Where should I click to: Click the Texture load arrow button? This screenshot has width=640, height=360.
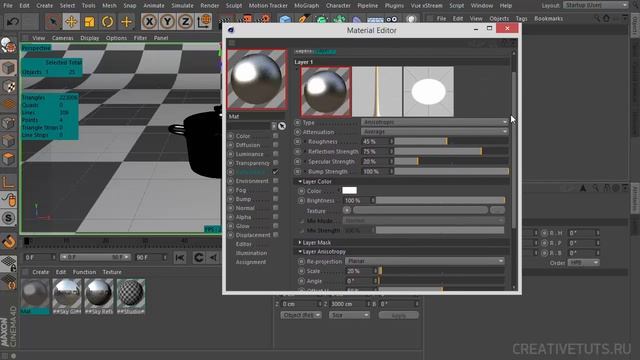click(x=347, y=210)
